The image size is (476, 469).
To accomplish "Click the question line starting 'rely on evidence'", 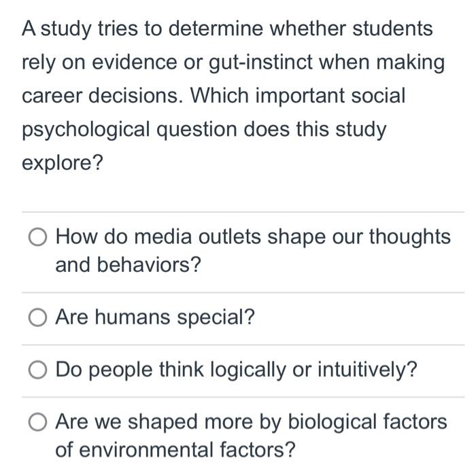I will click(x=233, y=63).
